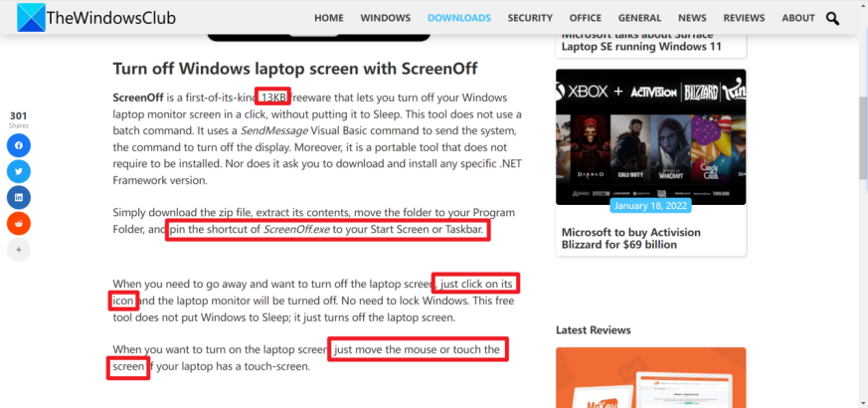Screen dimensions: 868x408
Task: Select OFFICE in navigation bar
Action: (586, 18)
